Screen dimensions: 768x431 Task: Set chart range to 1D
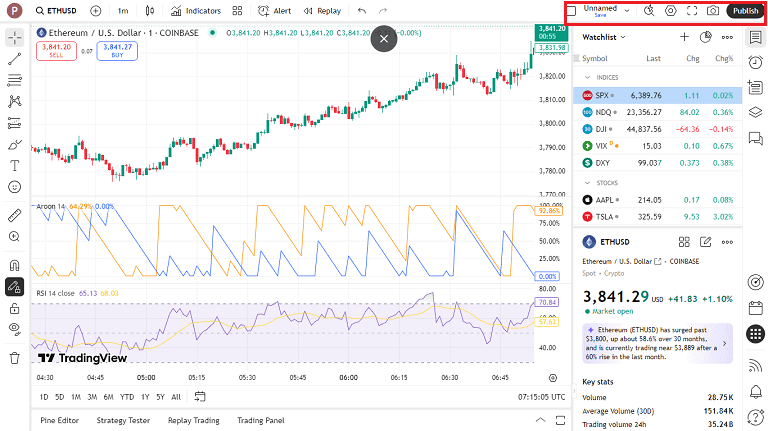(x=44, y=397)
